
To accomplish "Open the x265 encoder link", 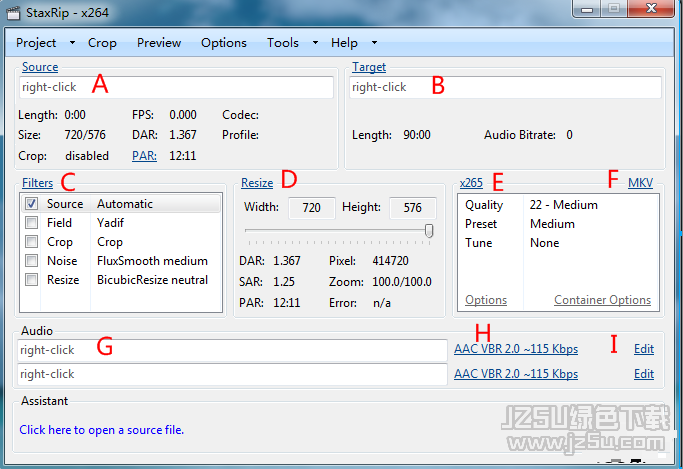I will click(471, 183).
